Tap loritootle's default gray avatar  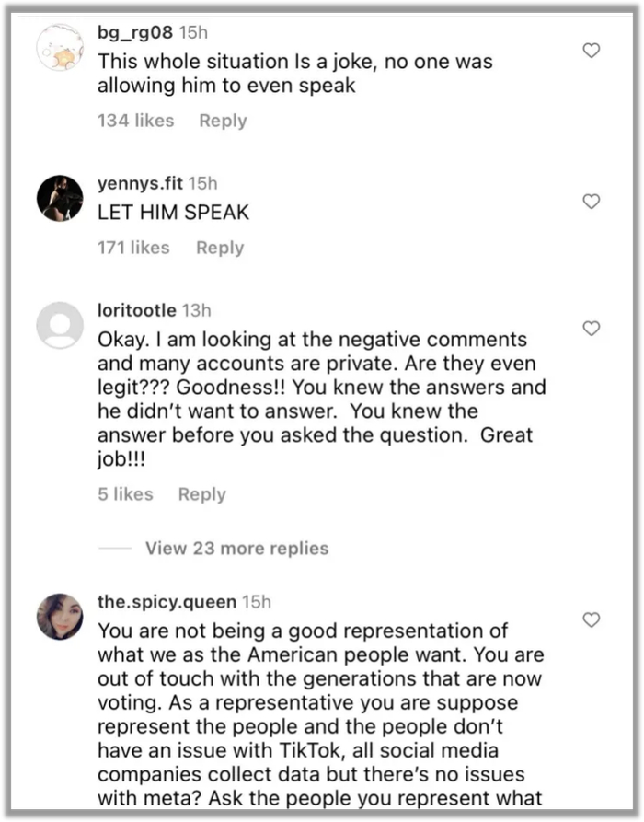pyautogui.click(x=60, y=325)
